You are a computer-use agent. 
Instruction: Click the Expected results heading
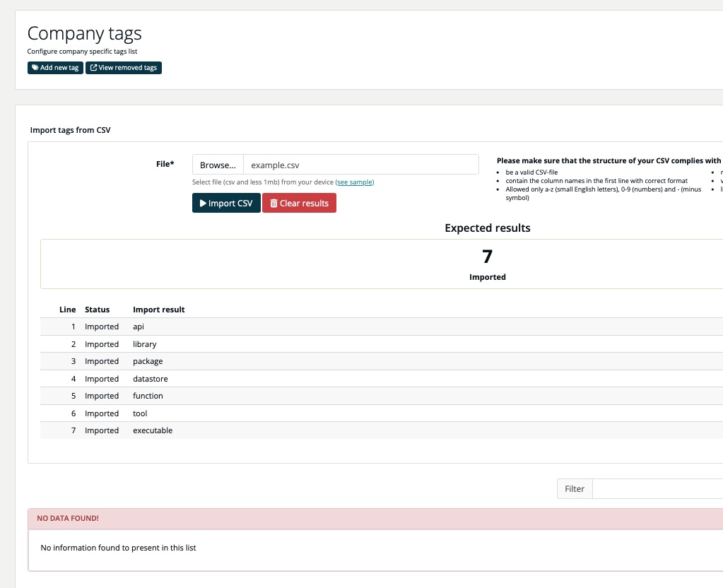pyautogui.click(x=488, y=228)
